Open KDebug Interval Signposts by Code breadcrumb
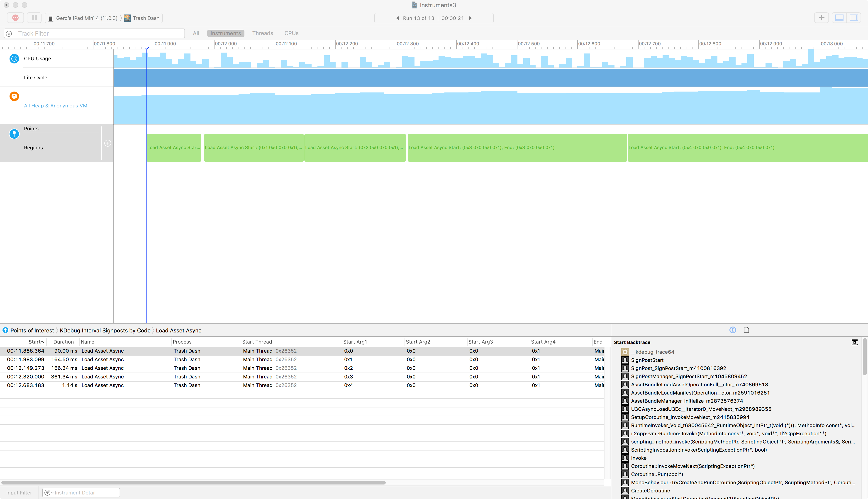The width and height of the screenshot is (868, 499). point(105,330)
